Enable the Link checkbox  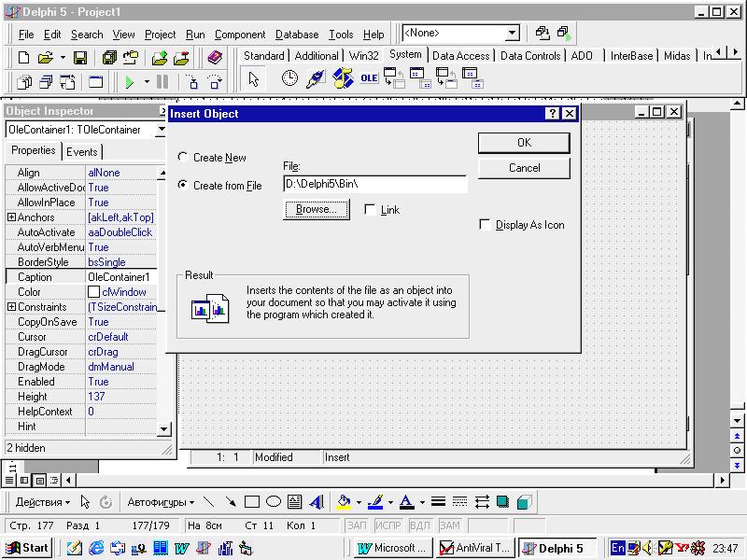tap(370, 209)
